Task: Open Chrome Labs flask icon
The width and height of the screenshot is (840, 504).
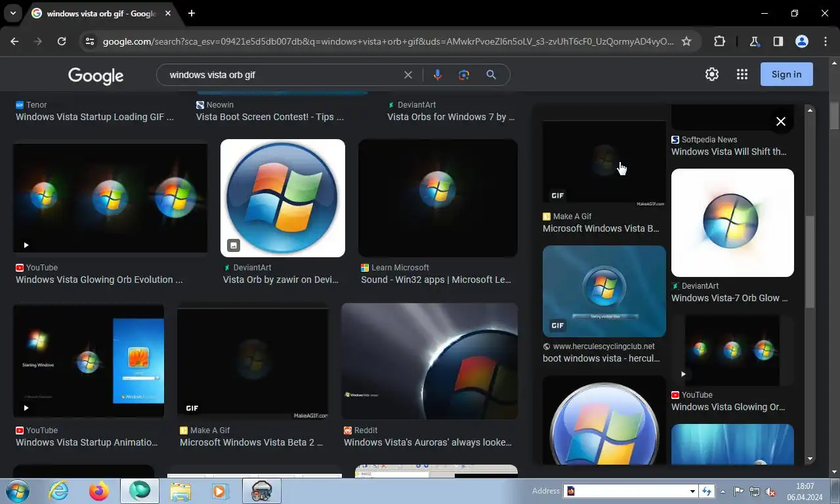Action: coord(754,41)
